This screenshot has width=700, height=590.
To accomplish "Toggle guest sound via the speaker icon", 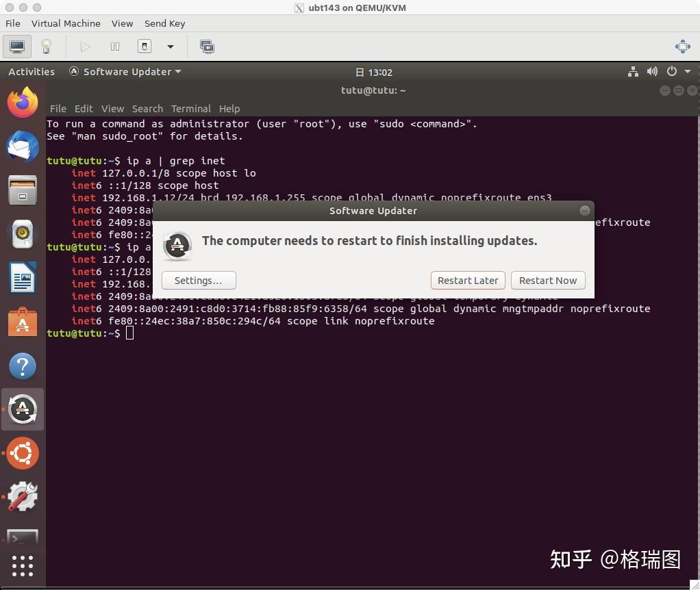I will [x=652, y=71].
